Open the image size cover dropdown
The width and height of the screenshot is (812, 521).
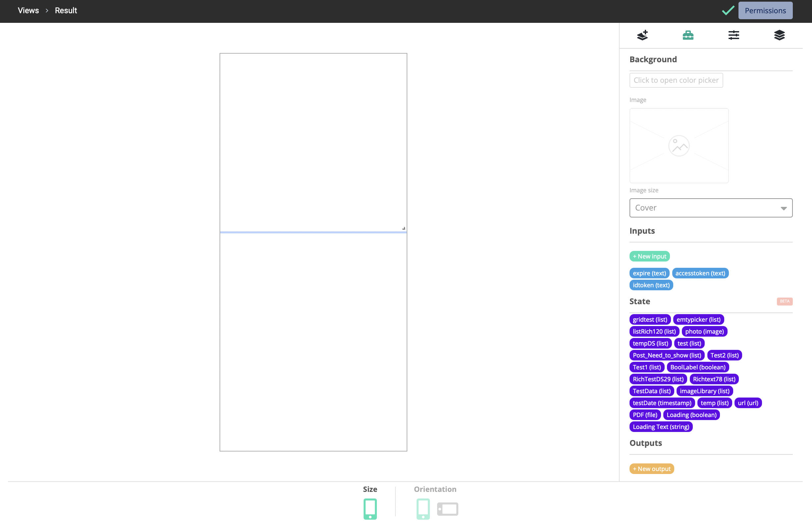pos(711,208)
